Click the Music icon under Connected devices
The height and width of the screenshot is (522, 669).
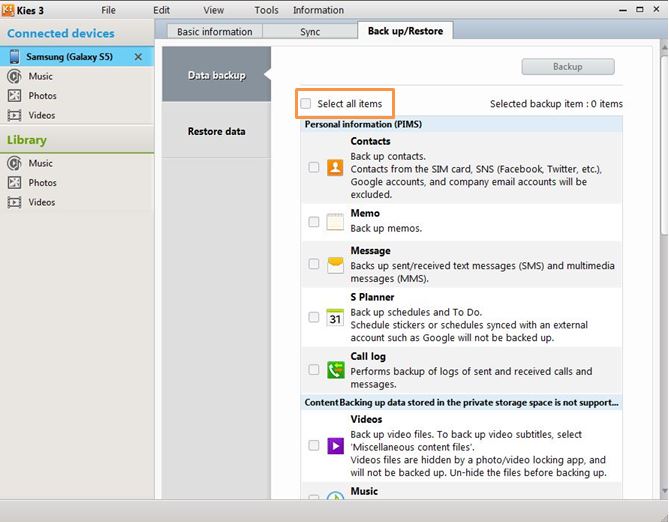pos(14,76)
